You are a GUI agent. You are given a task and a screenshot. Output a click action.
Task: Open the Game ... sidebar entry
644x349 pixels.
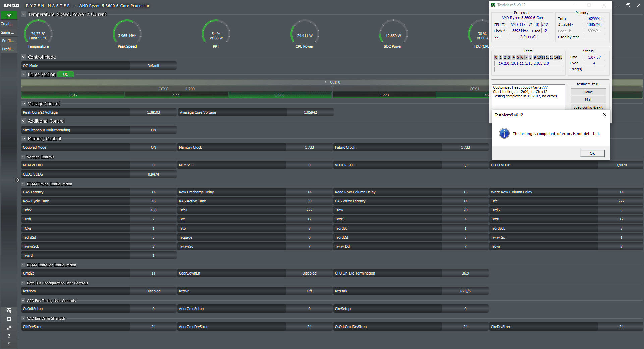tap(8, 32)
